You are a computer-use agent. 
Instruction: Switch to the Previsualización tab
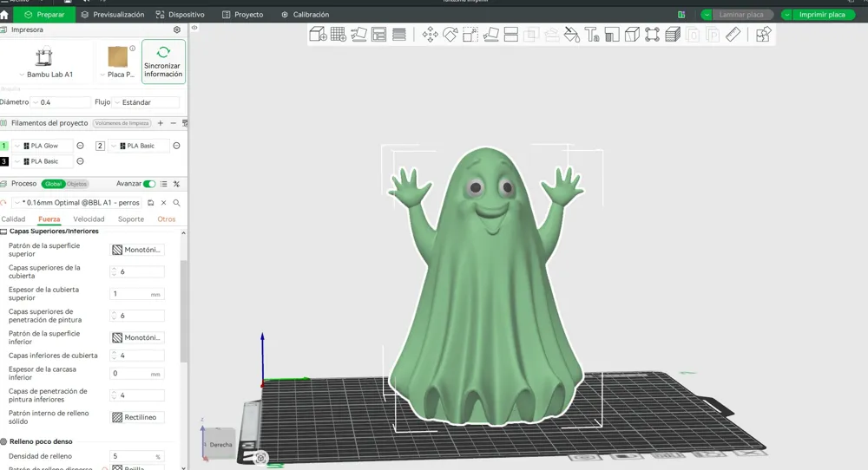tap(112, 15)
